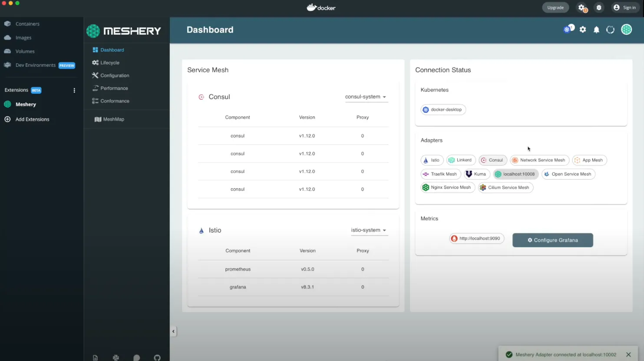644x361 pixels.
Task: Click the Meshery profile avatar in header
Action: (x=626, y=30)
